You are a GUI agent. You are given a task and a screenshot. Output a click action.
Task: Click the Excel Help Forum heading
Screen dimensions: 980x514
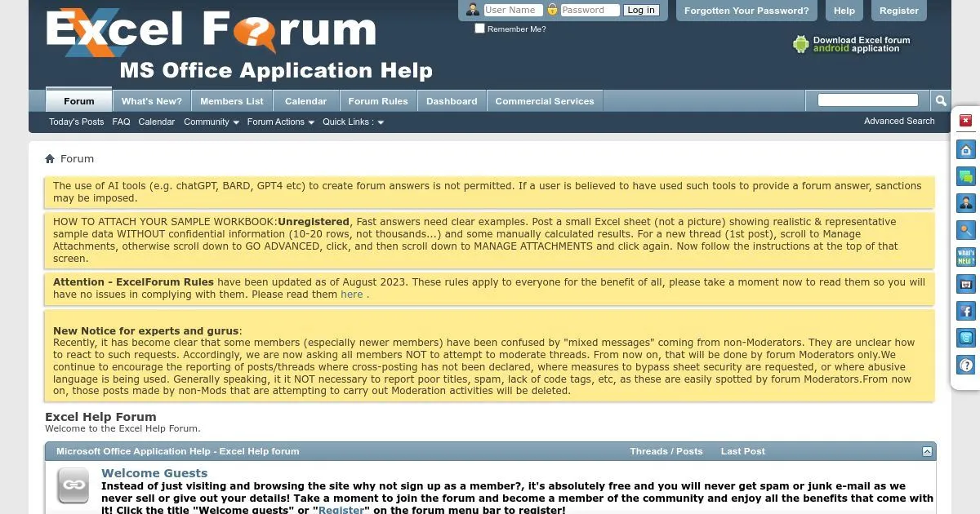[x=100, y=417]
